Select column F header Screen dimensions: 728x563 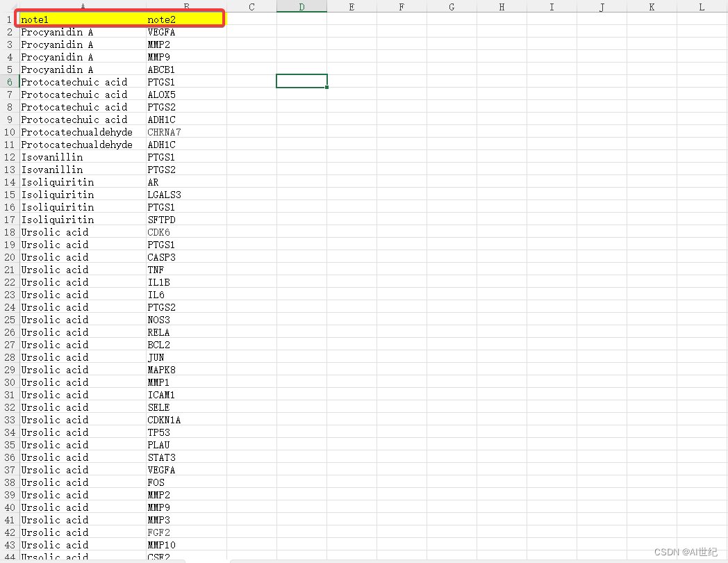tap(402, 6)
